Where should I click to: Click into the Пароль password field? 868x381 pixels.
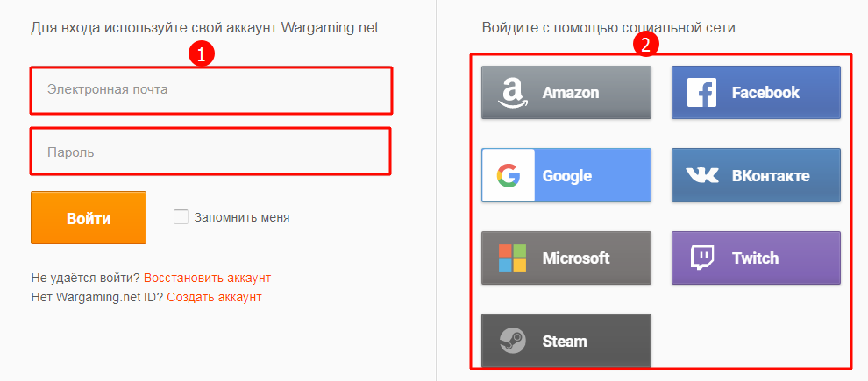pyautogui.click(x=210, y=152)
